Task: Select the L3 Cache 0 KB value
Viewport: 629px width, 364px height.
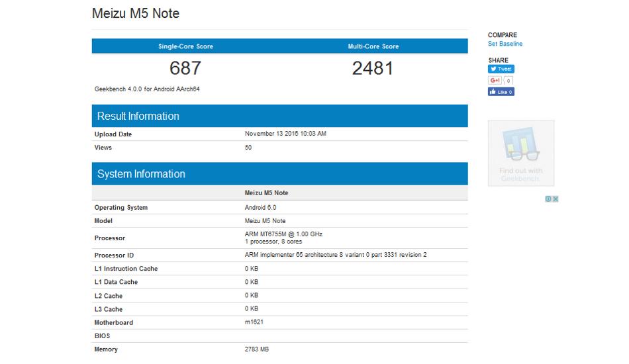Action: point(252,308)
